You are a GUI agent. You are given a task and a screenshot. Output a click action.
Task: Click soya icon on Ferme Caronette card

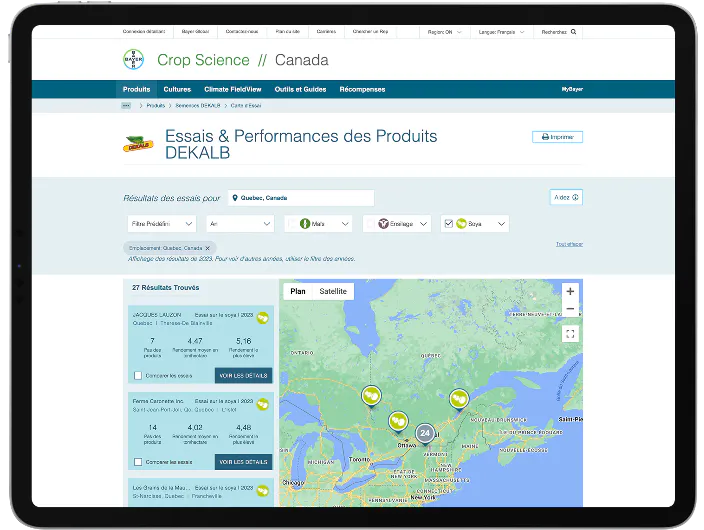point(263,405)
